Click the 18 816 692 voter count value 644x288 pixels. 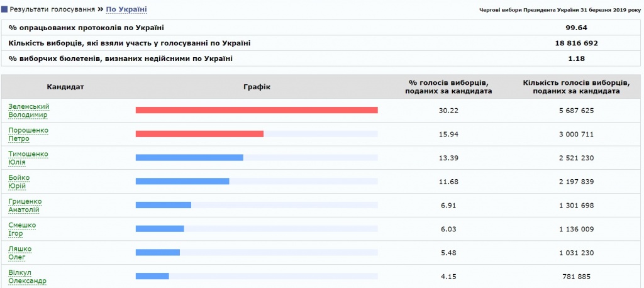coord(576,43)
